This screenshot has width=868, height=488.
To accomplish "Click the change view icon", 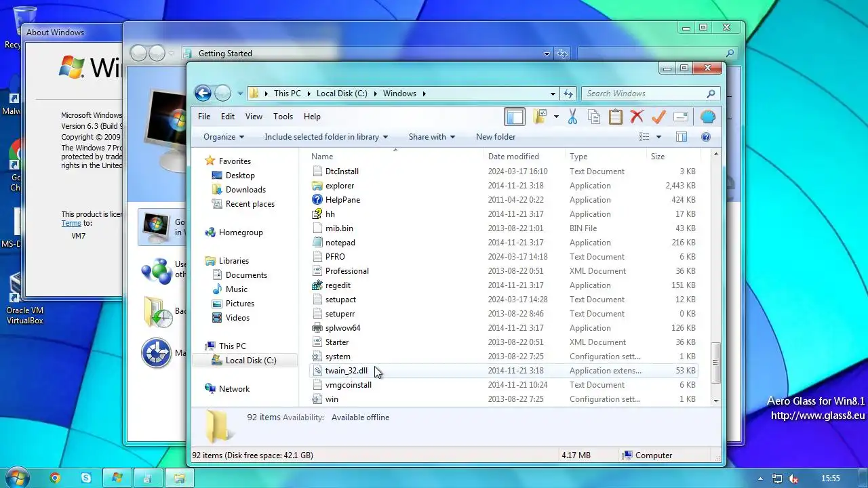I will (x=644, y=137).
